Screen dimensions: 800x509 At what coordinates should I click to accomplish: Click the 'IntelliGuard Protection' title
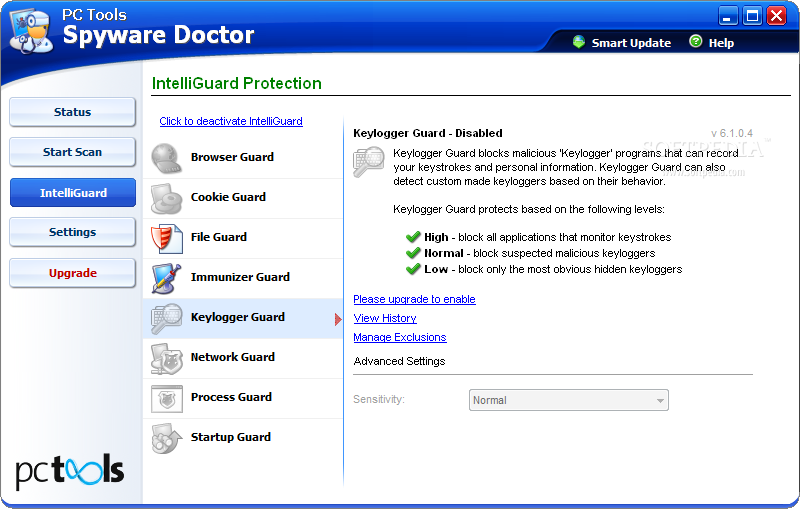click(x=237, y=83)
